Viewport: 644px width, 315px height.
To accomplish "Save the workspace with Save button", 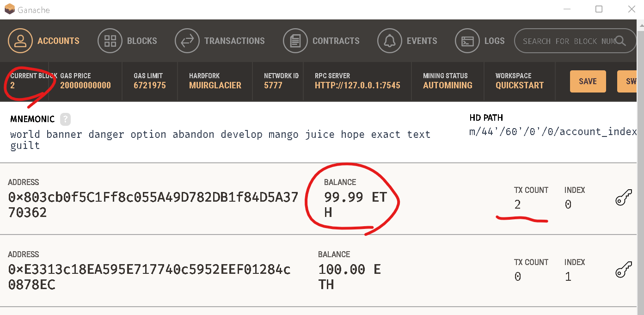I will pos(588,81).
